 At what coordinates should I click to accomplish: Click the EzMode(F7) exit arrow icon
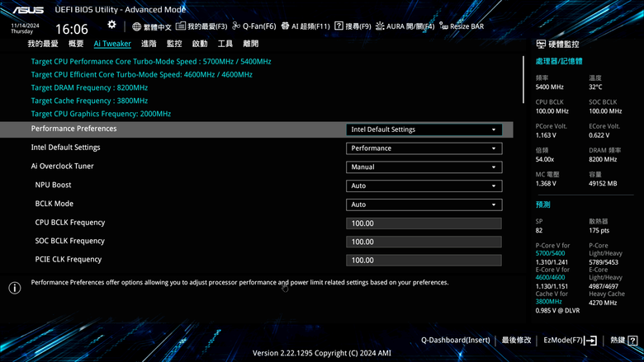point(590,341)
